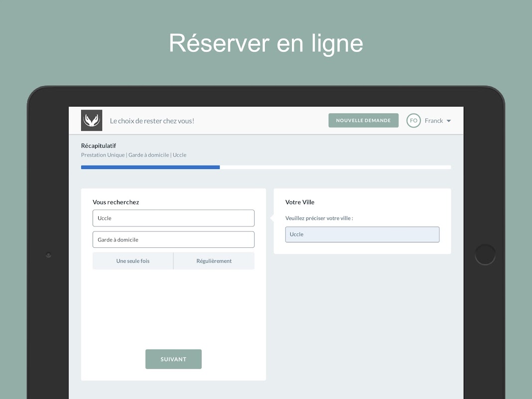532x399 pixels.
Task: Click the FO avatar circle
Action: click(x=413, y=121)
